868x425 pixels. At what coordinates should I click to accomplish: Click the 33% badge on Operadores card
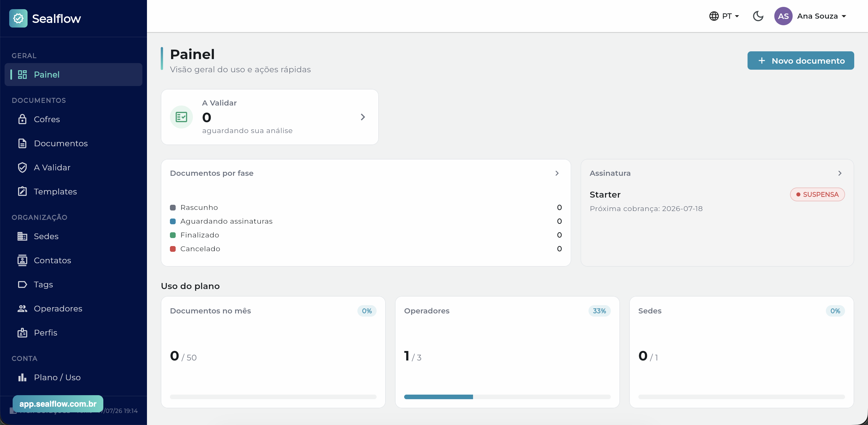click(x=599, y=311)
